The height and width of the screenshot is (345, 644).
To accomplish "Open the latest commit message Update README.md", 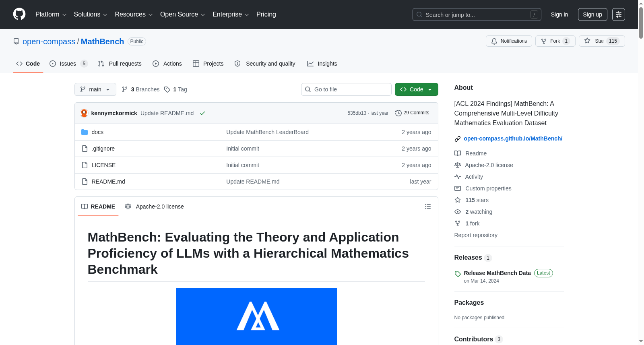I will (x=167, y=113).
